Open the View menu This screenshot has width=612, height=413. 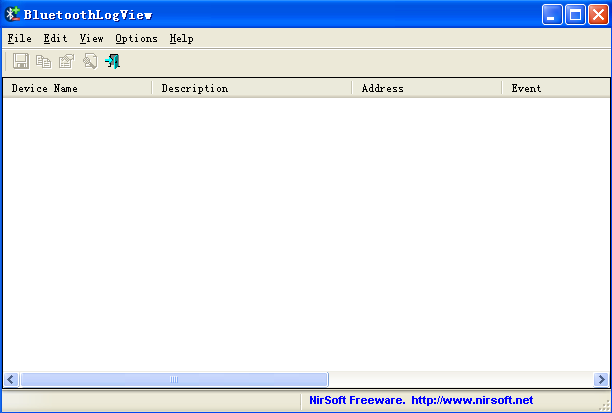point(91,38)
